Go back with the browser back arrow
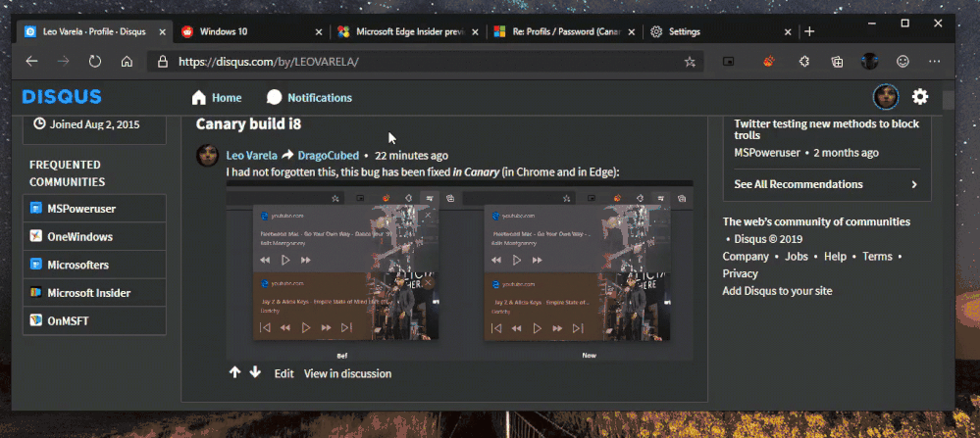 [31, 61]
